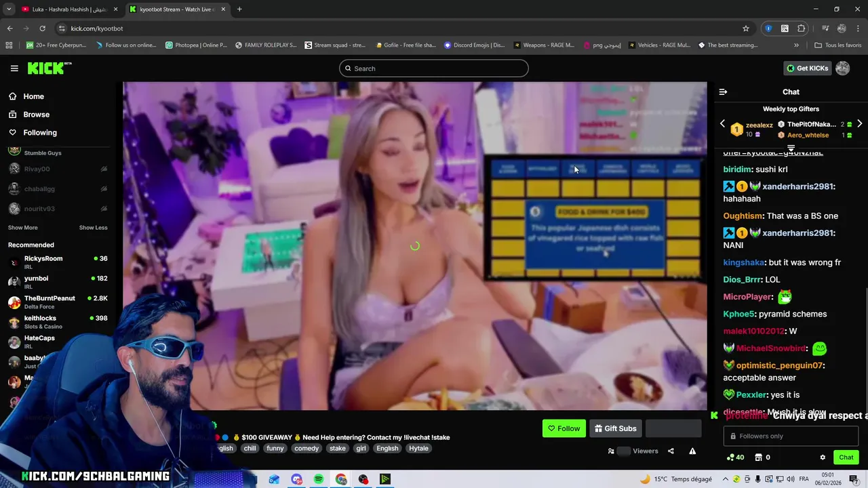Report the stream with warning icon
Screen dimensions: 868x488
(692, 451)
